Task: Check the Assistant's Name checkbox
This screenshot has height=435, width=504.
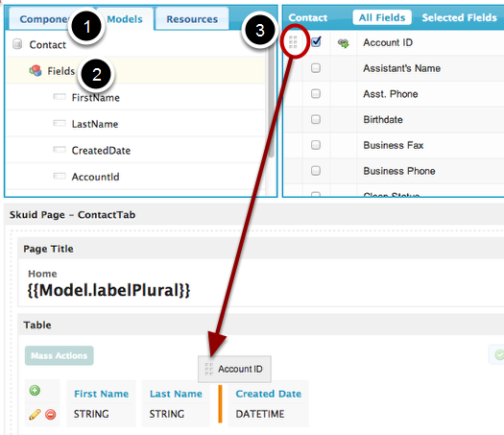Action: pyautogui.click(x=316, y=68)
